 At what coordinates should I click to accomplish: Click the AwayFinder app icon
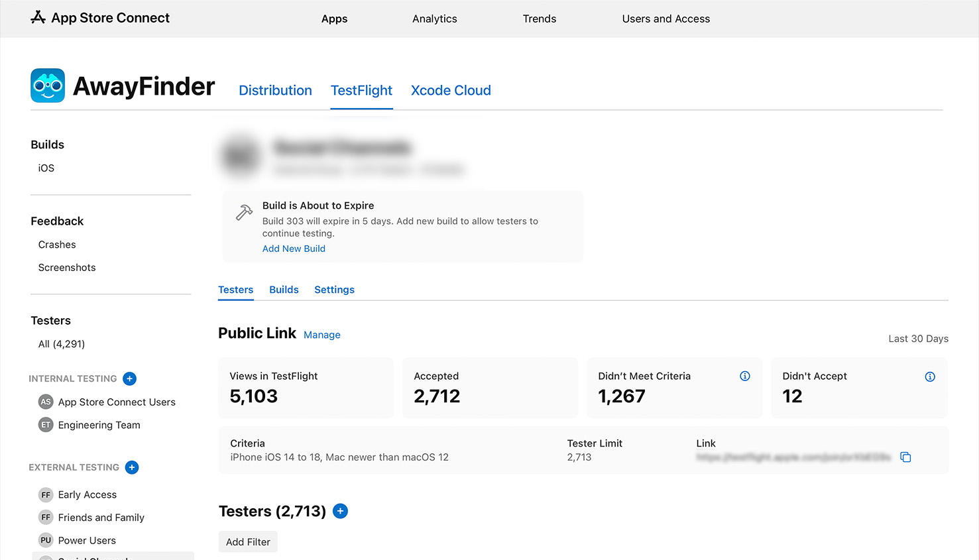click(x=48, y=85)
